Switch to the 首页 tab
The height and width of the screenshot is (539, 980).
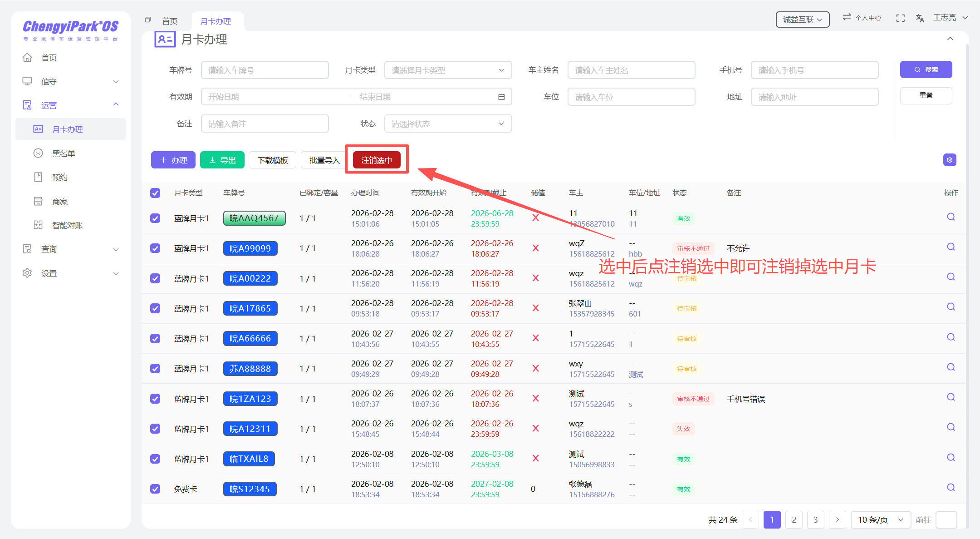[170, 21]
